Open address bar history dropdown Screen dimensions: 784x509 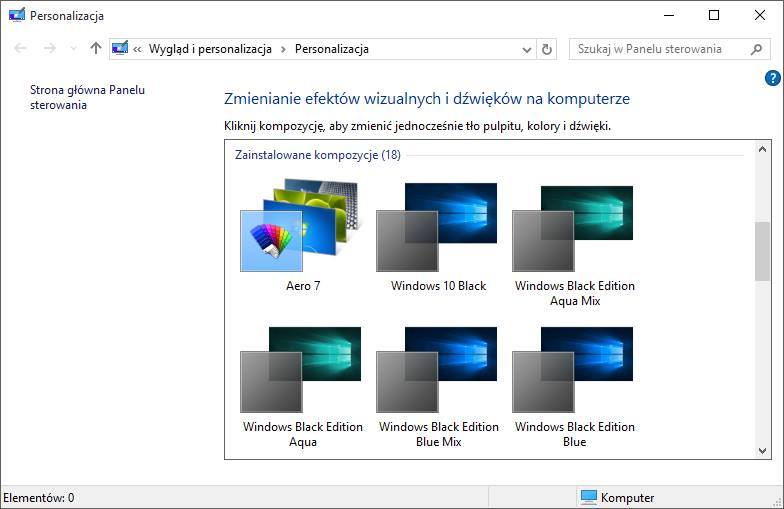coord(526,50)
